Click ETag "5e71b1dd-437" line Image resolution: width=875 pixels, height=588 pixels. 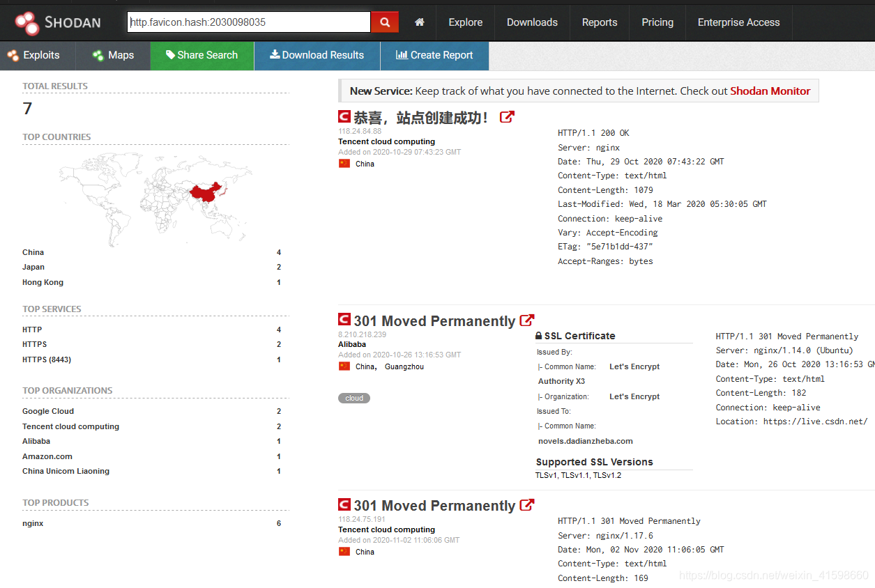605,247
